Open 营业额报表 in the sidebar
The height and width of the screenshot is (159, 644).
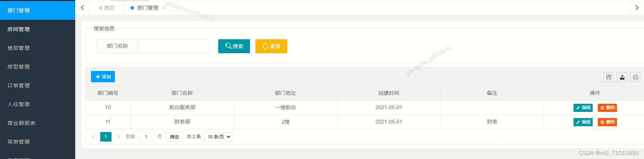pyautogui.click(x=38, y=123)
